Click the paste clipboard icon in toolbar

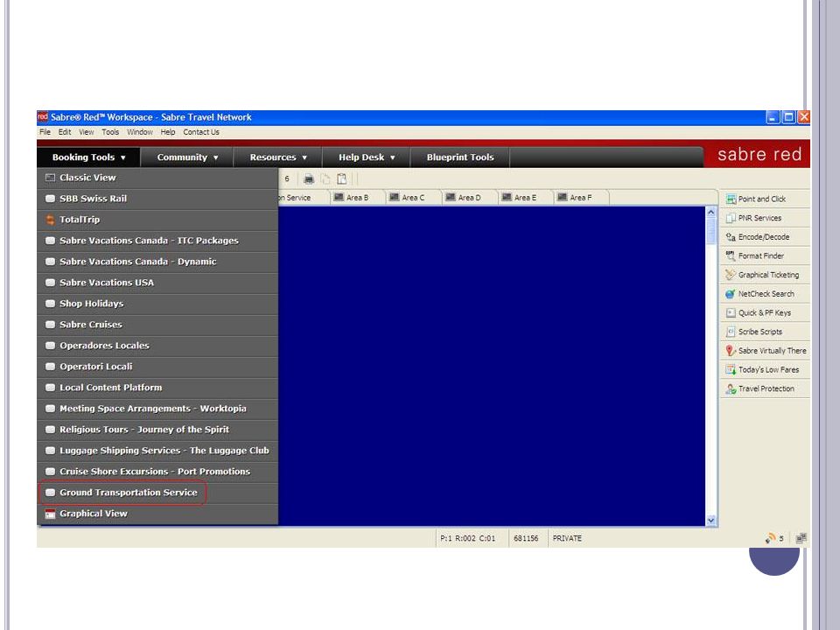pyautogui.click(x=342, y=178)
